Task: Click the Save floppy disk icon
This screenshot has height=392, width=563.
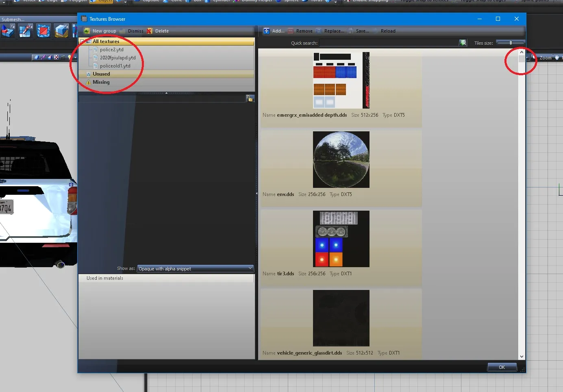Action: point(350,31)
